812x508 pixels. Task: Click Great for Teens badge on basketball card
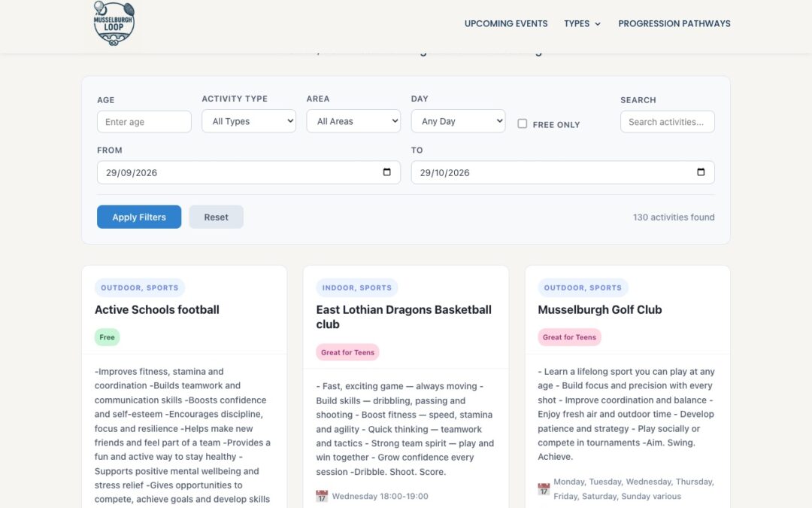coord(347,352)
